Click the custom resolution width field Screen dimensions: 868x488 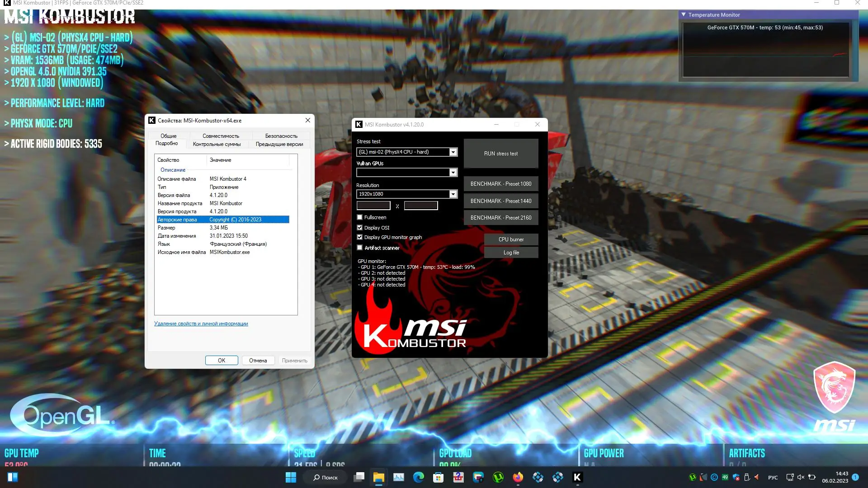tap(373, 206)
